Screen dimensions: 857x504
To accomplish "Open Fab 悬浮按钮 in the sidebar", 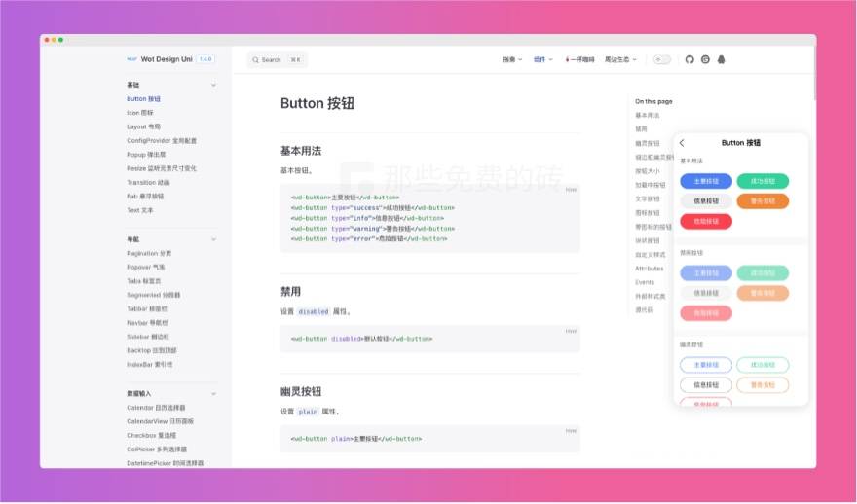I will [145, 196].
